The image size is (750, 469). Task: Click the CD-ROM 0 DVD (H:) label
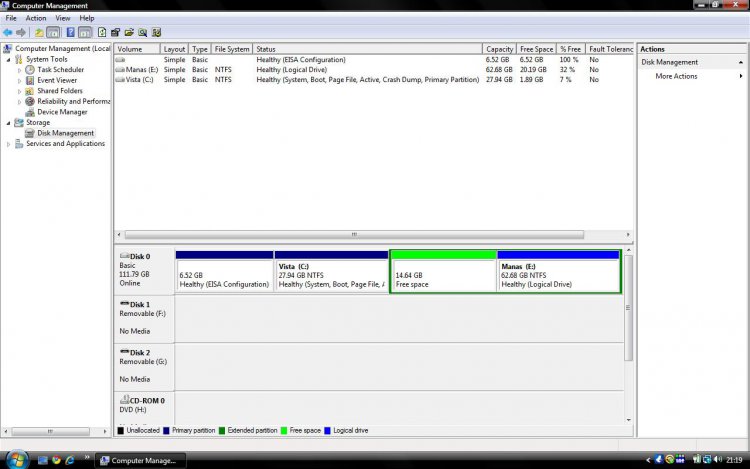[x=144, y=406]
